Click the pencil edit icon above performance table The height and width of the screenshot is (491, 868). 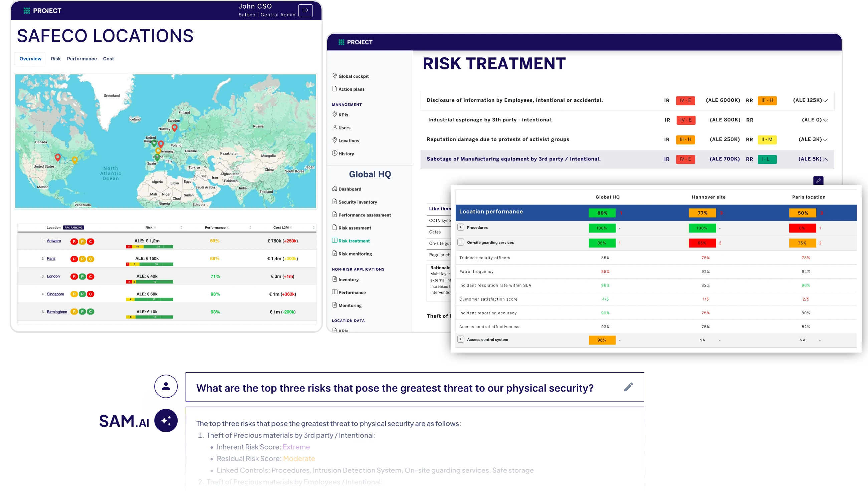(x=818, y=180)
